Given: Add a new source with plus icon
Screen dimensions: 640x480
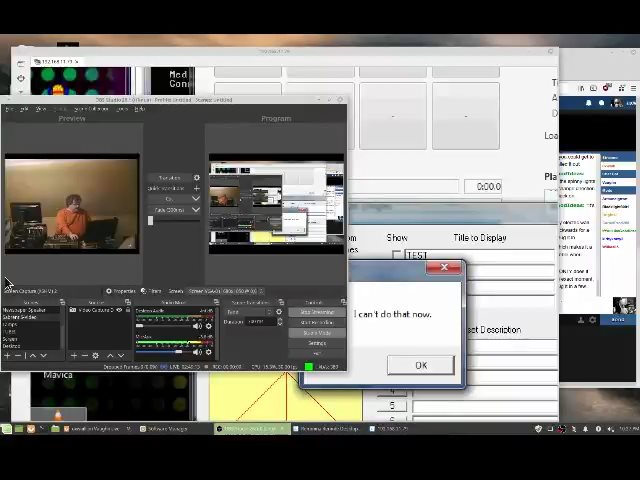Looking at the screenshot, I should pos(73,356).
